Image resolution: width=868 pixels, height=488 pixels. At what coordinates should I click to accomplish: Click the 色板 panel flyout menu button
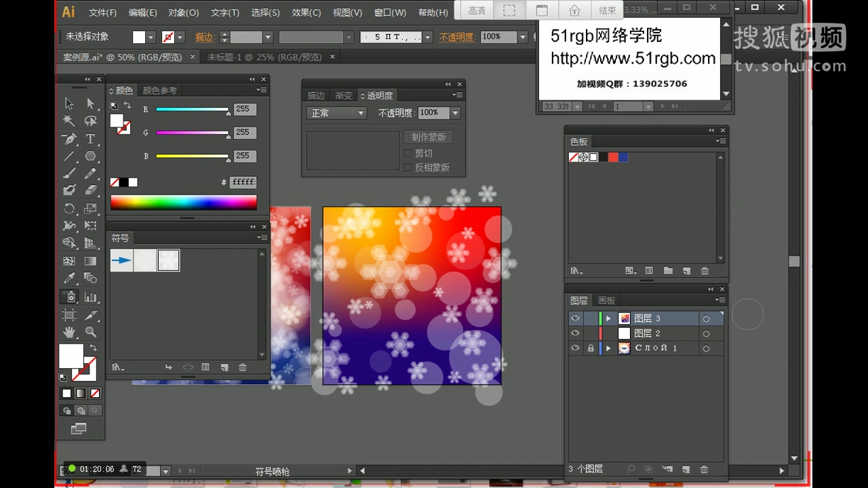[x=721, y=141]
